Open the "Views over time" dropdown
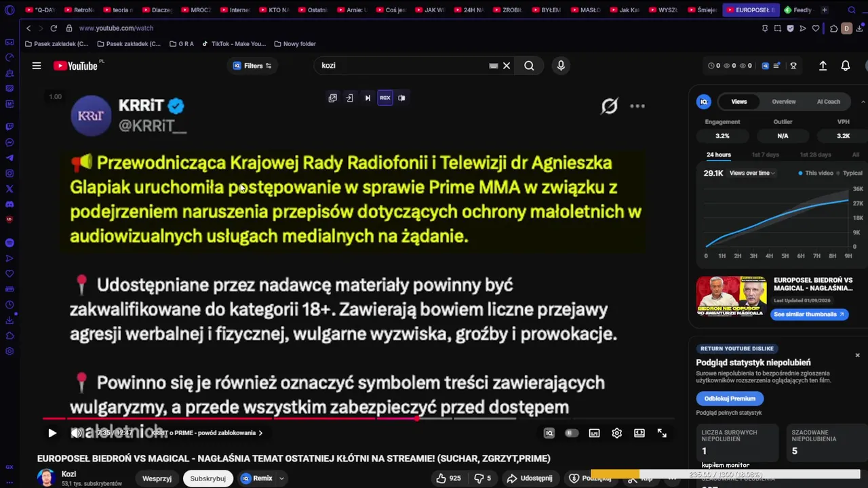Viewport: 868px width, 488px height. click(752, 173)
